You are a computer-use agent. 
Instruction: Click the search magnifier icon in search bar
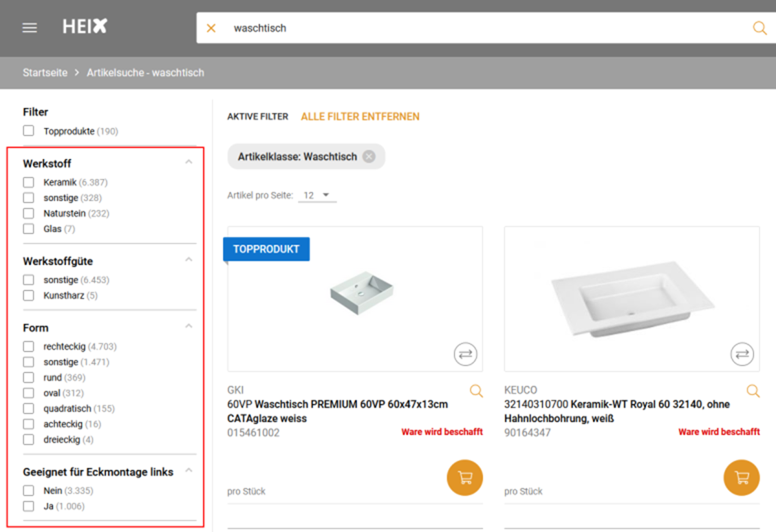[x=759, y=28]
